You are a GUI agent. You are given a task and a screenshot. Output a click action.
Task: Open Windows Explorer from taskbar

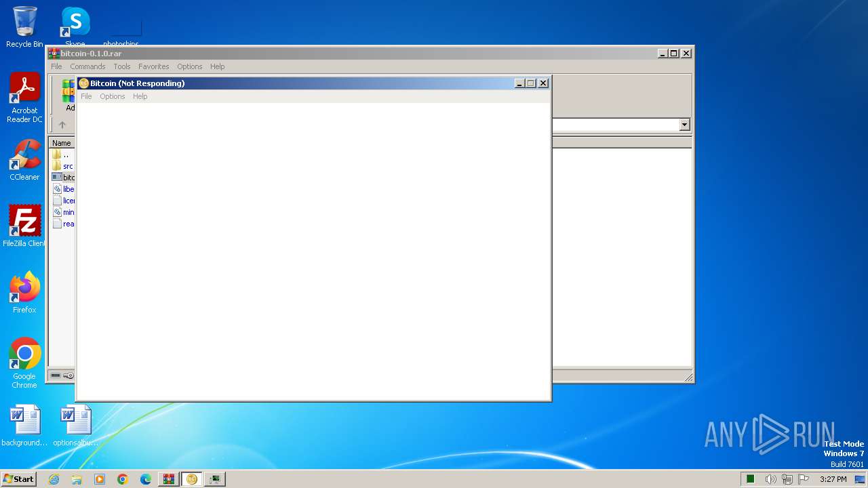(x=77, y=479)
